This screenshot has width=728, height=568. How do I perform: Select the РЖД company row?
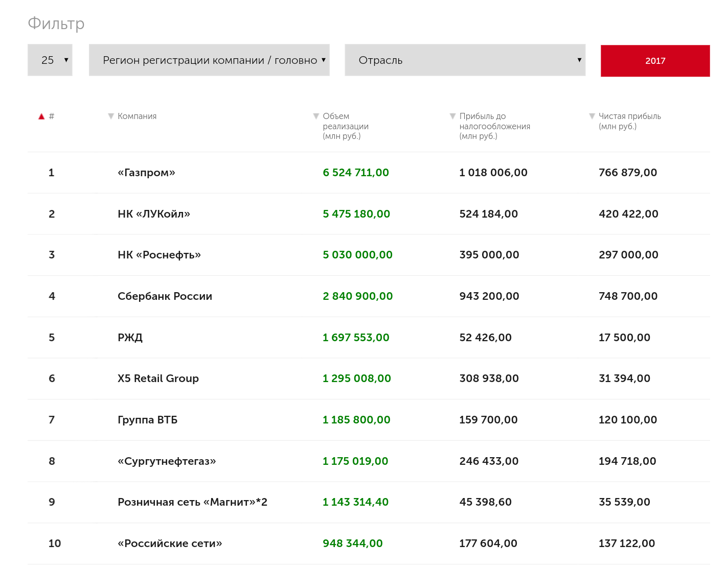pos(130,338)
